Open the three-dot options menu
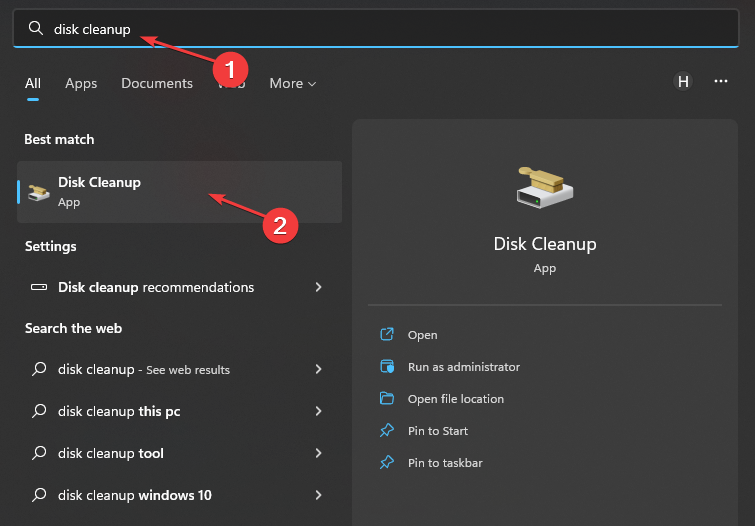 (720, 81)
